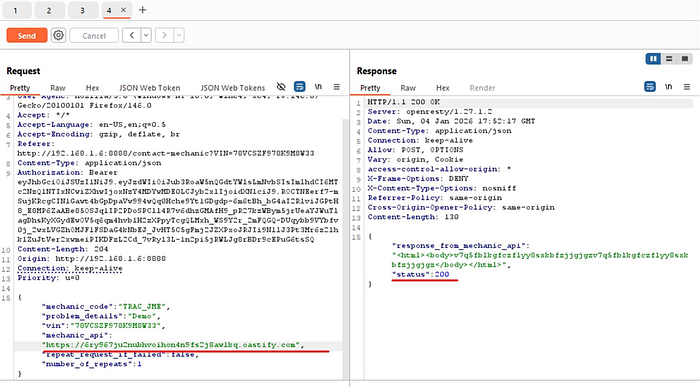Viewport: 700px width, 387px height.
Task: Click the Server openresty header line
Action: 429,112
